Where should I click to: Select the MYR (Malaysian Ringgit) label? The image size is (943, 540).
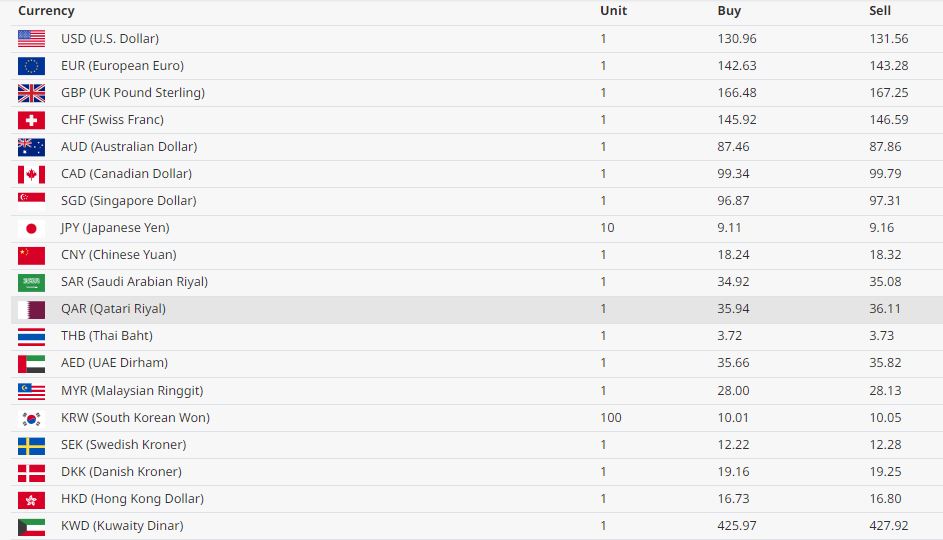click(132, 391)
